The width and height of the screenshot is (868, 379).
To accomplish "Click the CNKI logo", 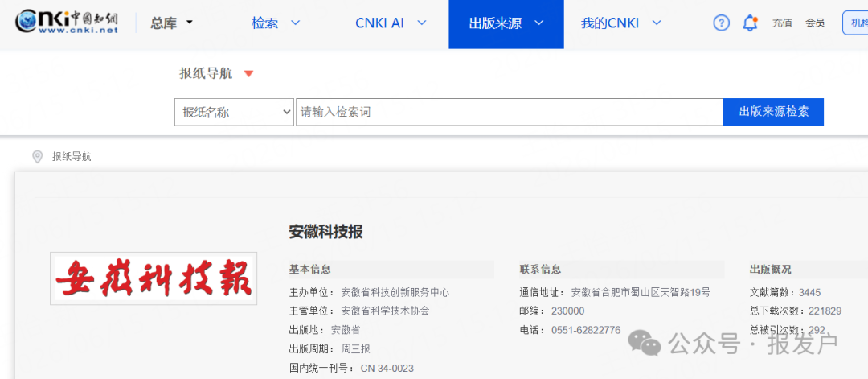I will coord(67,23).
